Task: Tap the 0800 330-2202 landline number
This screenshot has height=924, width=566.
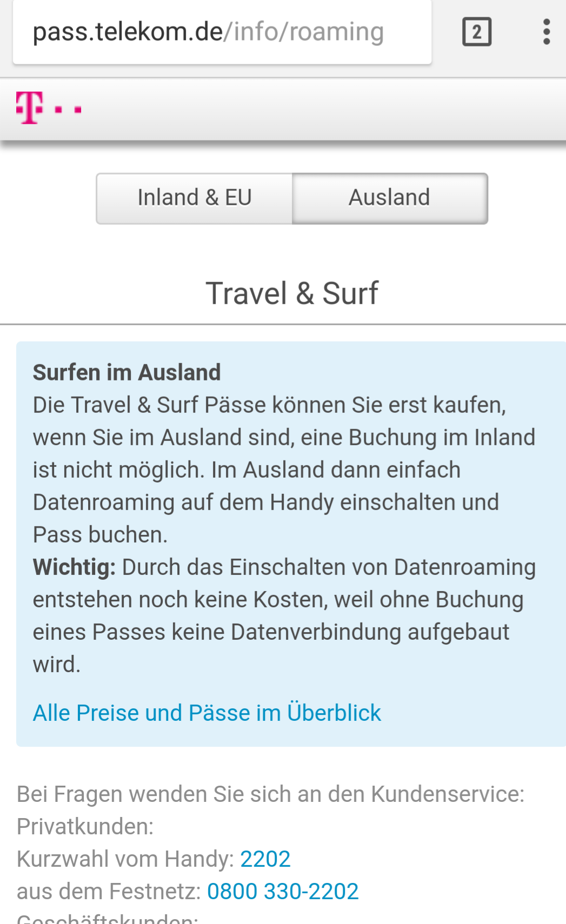Action: (x=283, y=892)
